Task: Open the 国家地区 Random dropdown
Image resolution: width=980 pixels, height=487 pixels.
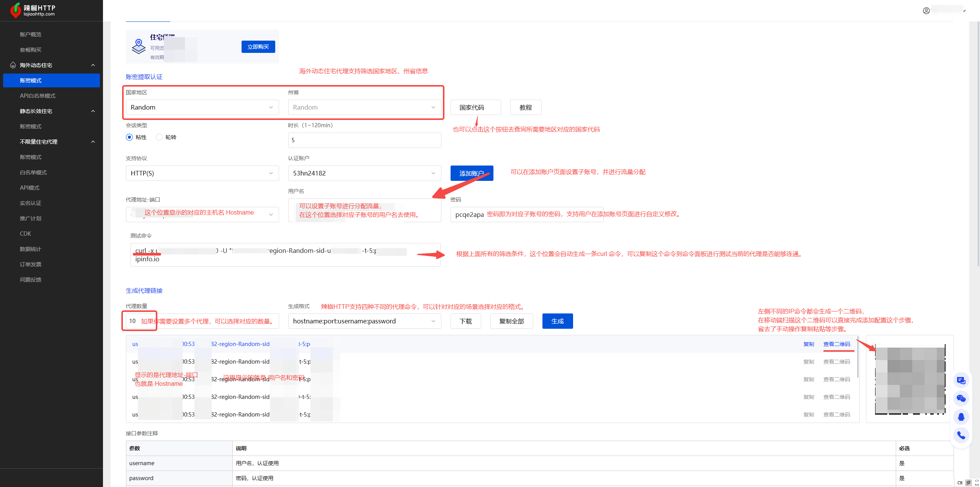Action: coord(202,107)
